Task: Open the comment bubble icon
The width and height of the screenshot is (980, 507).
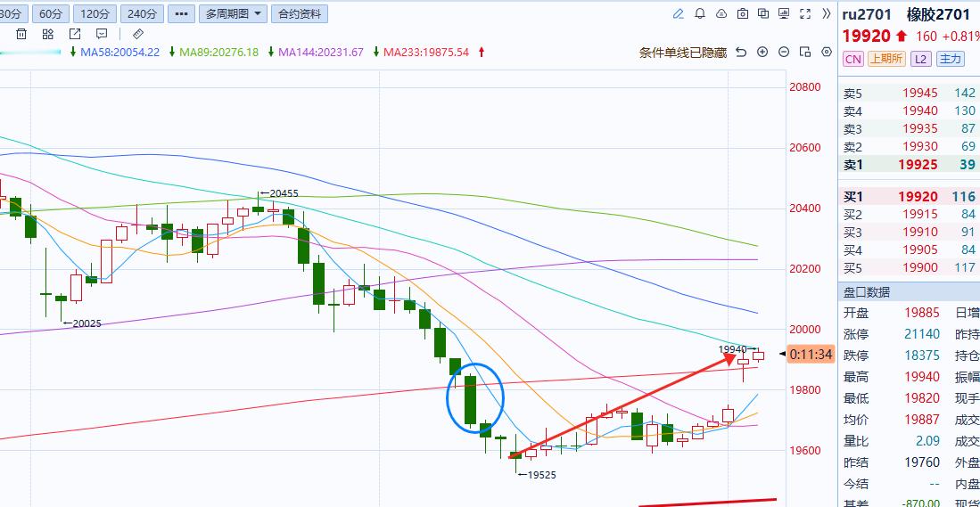Action: 102,34
